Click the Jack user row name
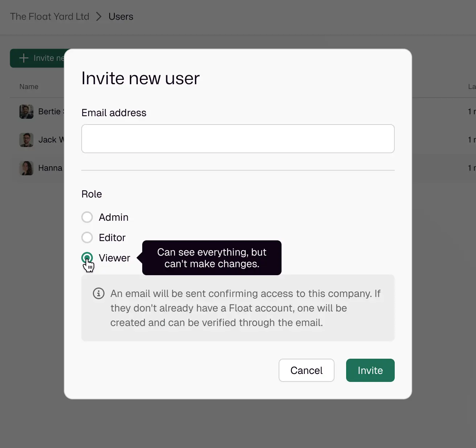This screenshot has width=476, height=448. (51, 140)
